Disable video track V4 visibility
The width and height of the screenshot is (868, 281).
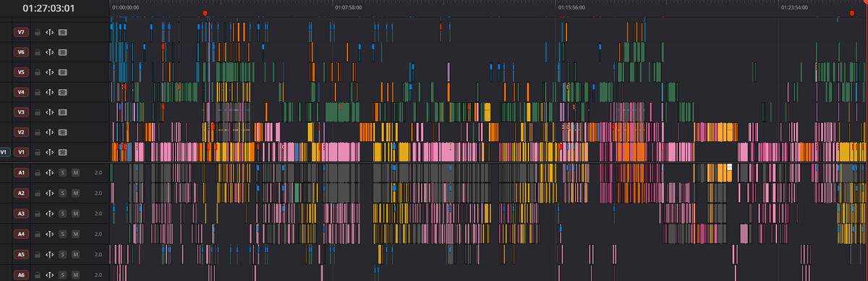coord(63,93)
